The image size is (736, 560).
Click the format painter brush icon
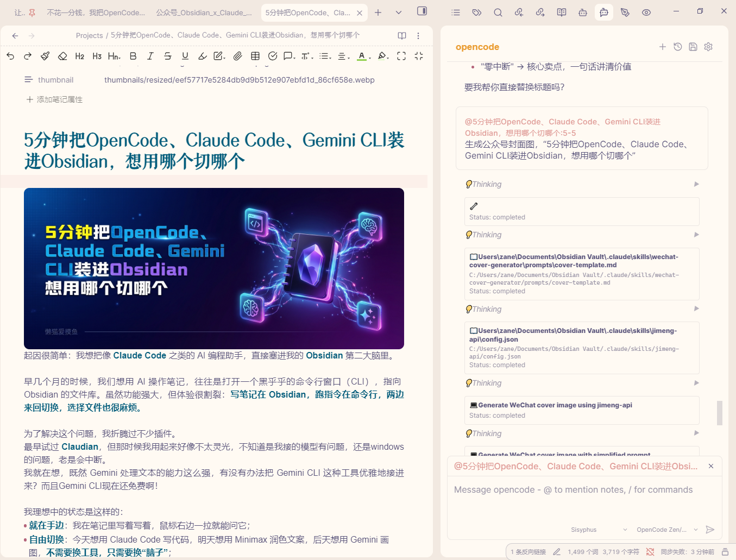click(45, 56)
